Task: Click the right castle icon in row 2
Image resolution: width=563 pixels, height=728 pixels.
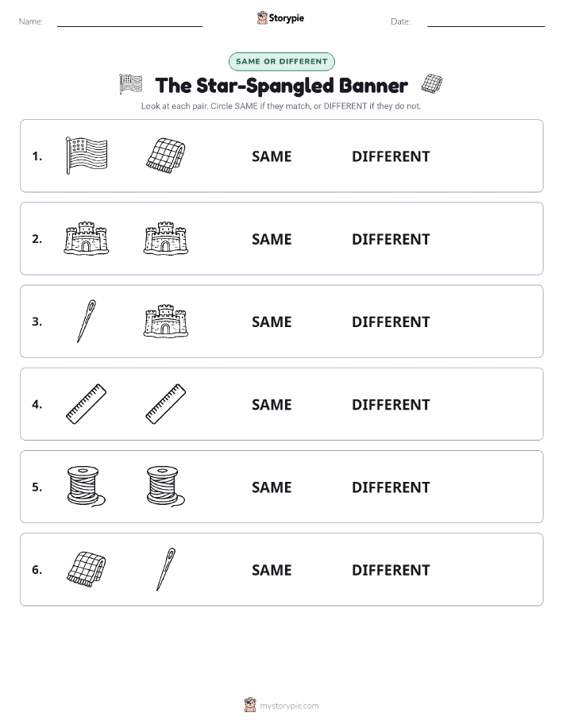Action: click(166, 239)
